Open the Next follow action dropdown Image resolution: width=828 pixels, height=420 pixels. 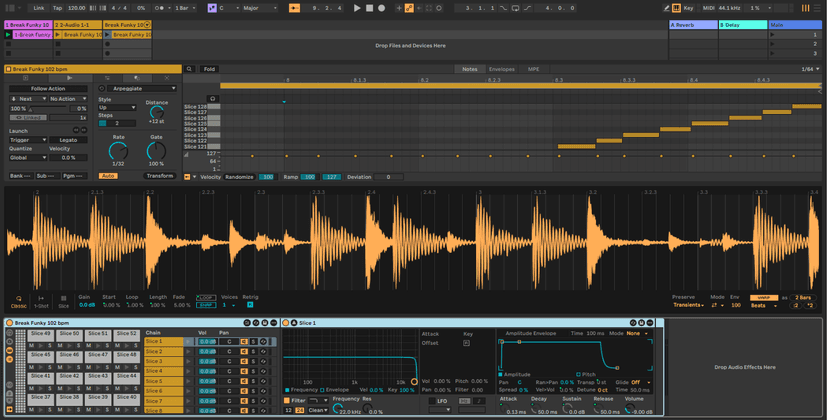28,99
